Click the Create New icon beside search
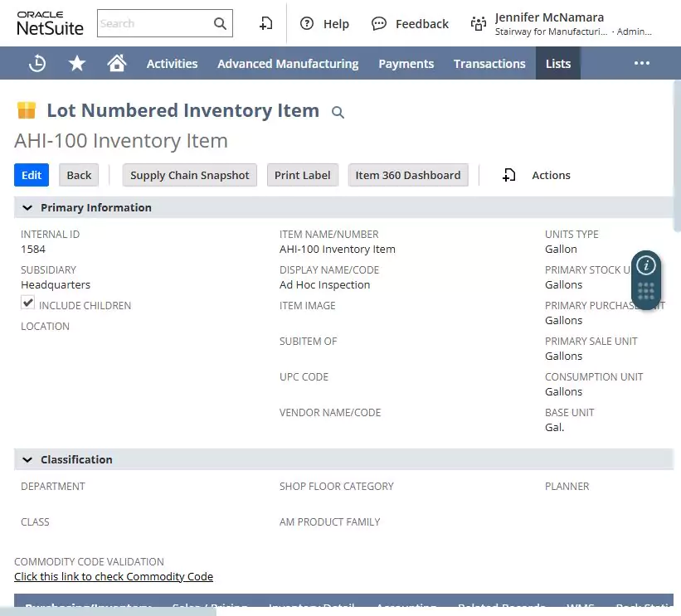 click(265, 24)
